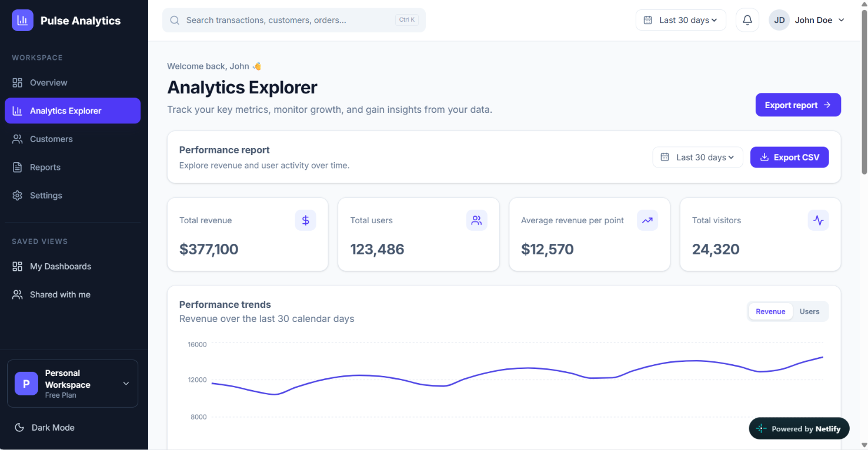
Task: Click the people icon on Total users
Action: coord(477,220)
